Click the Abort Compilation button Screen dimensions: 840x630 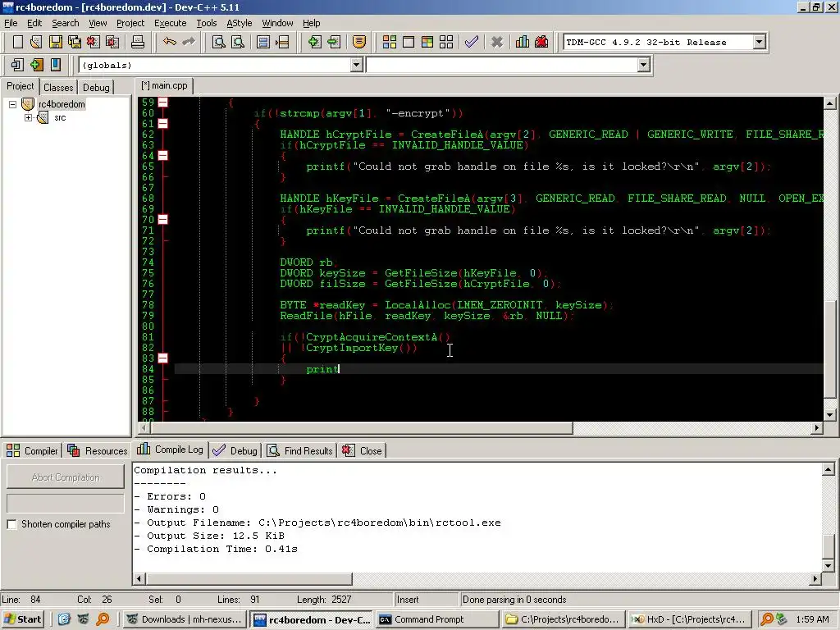[66, 477]
